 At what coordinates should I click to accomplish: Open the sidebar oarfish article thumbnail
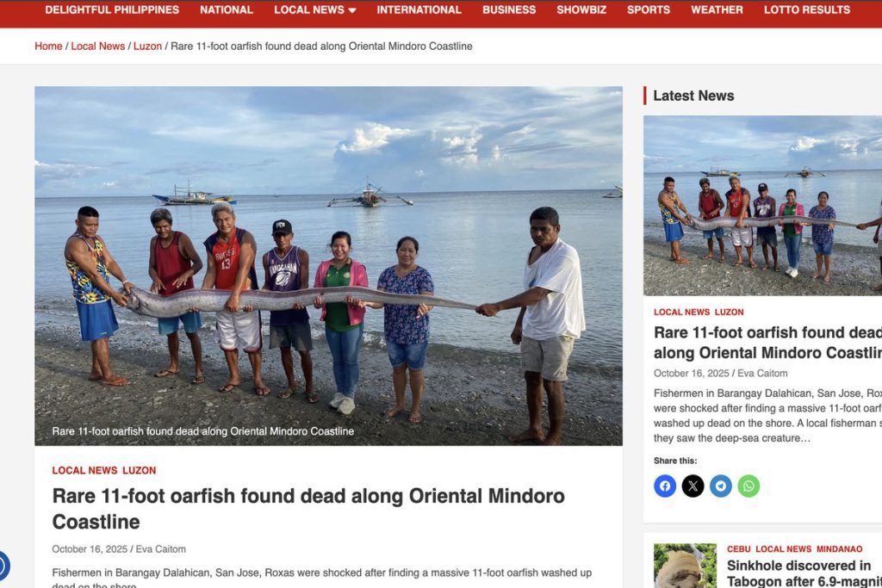(763, 206)
